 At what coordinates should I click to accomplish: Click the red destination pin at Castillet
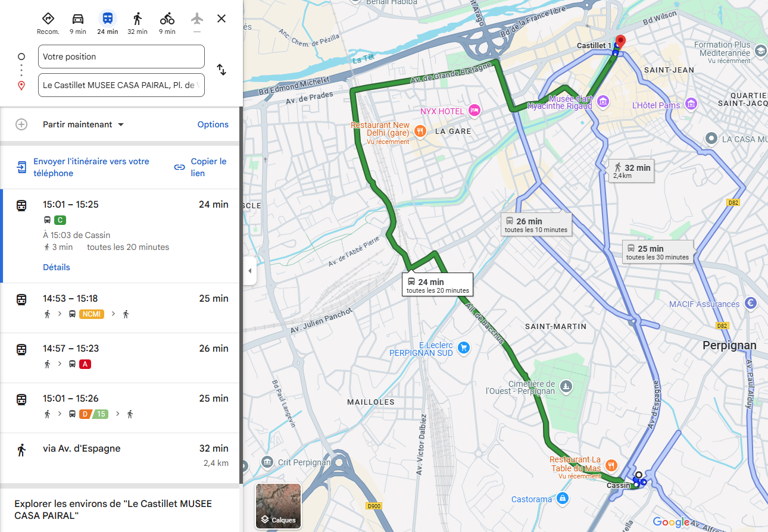[x=620, y=42]
